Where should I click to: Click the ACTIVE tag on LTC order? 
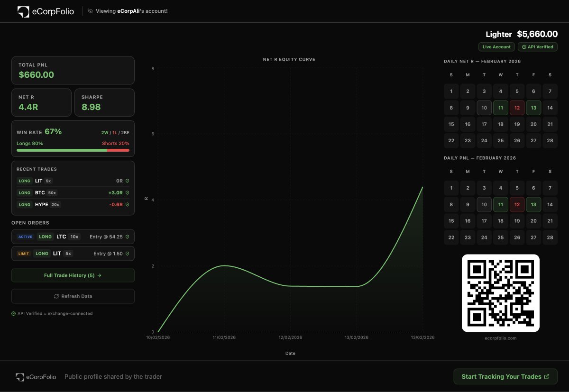click(25, 237)
